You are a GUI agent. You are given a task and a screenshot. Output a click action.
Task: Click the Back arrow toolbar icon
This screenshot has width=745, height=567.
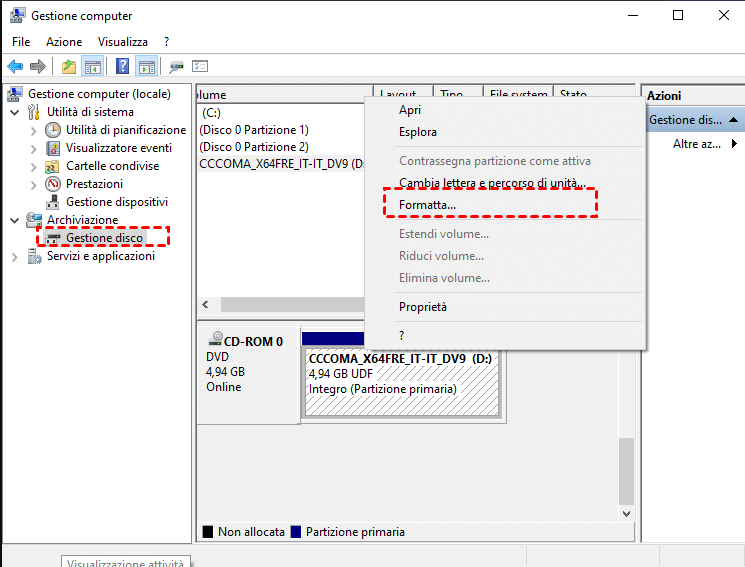[x=15, y=67]
